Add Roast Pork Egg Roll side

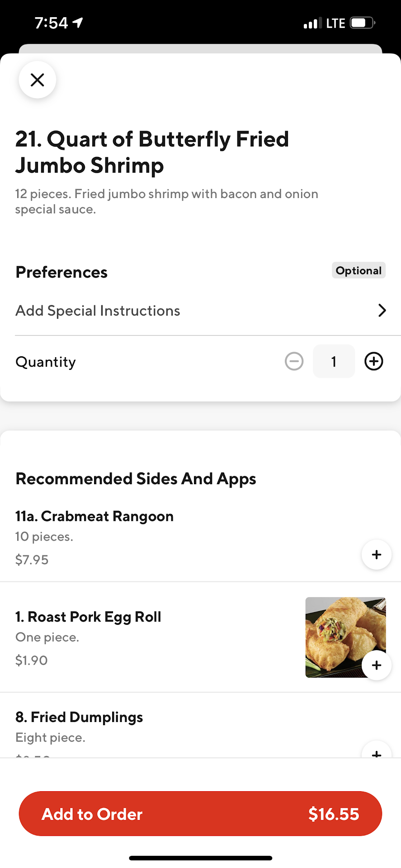click(x=376, y=665)
